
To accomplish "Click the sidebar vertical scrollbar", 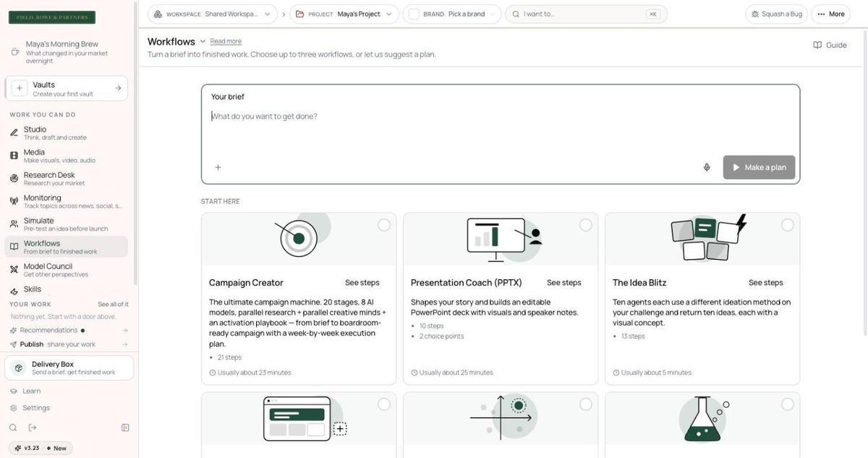I will 136,145.
